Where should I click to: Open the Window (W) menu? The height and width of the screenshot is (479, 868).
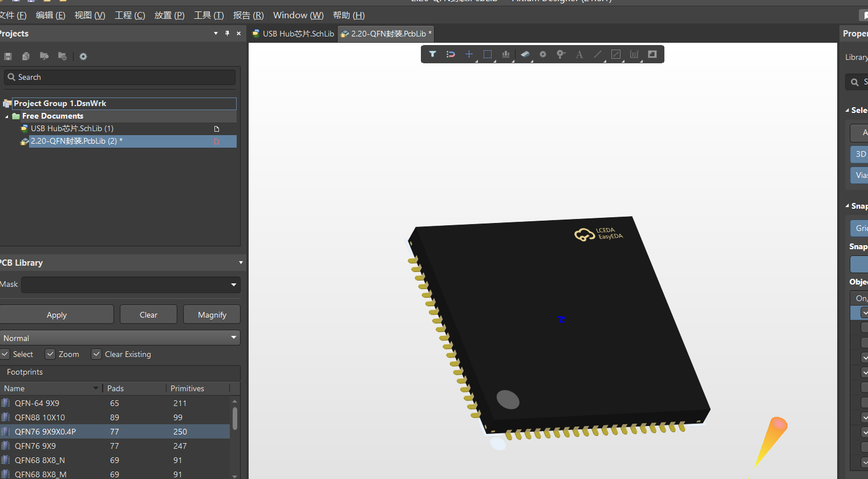298,15
